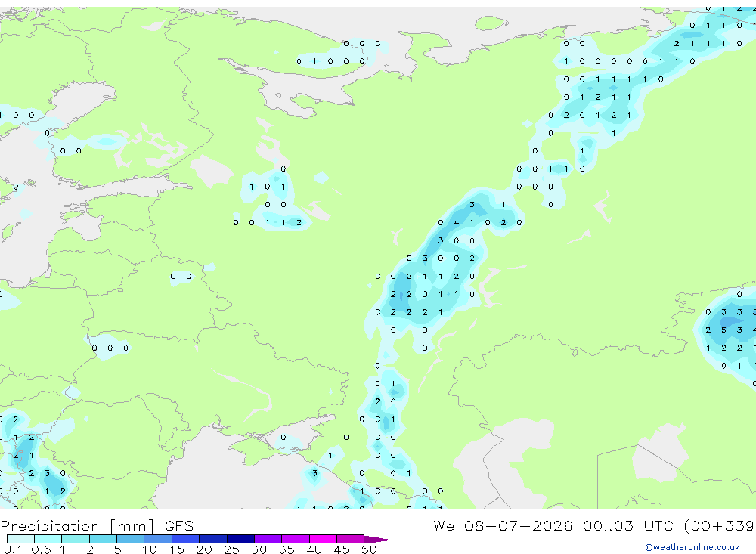Click the "(00+339" forecast offset text
The image size is (756, 554).
720,525
